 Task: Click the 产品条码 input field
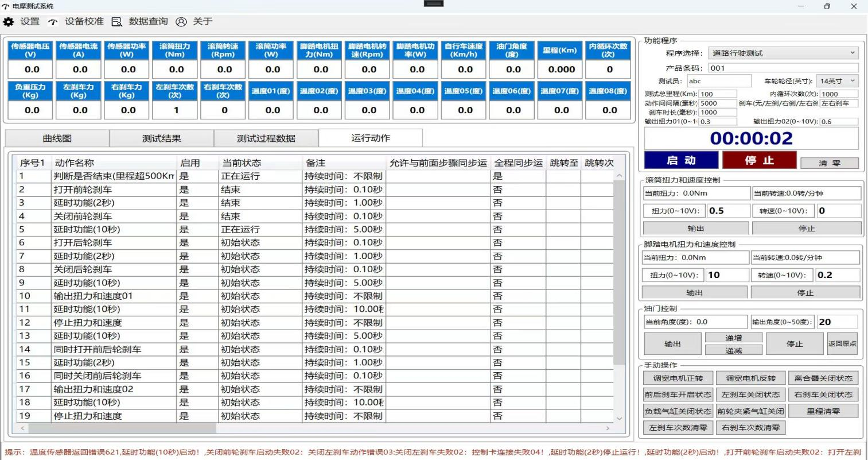[783, 68]
